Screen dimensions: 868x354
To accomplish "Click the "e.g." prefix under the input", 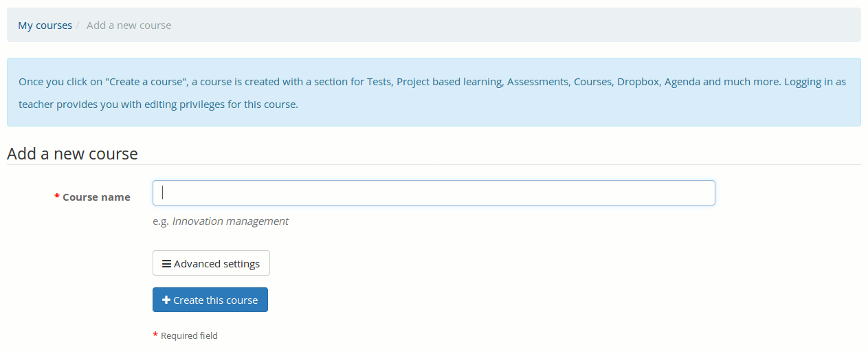I will (161, 221).
